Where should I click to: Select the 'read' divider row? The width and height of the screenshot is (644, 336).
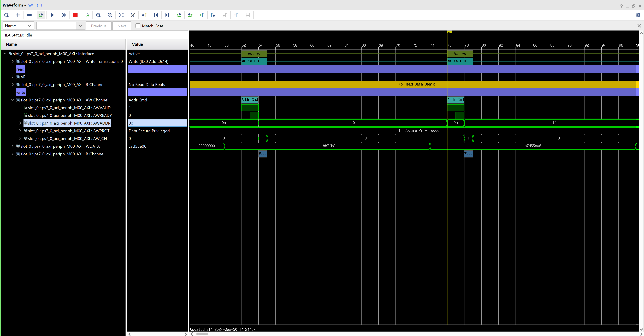[x=21, y=69]
